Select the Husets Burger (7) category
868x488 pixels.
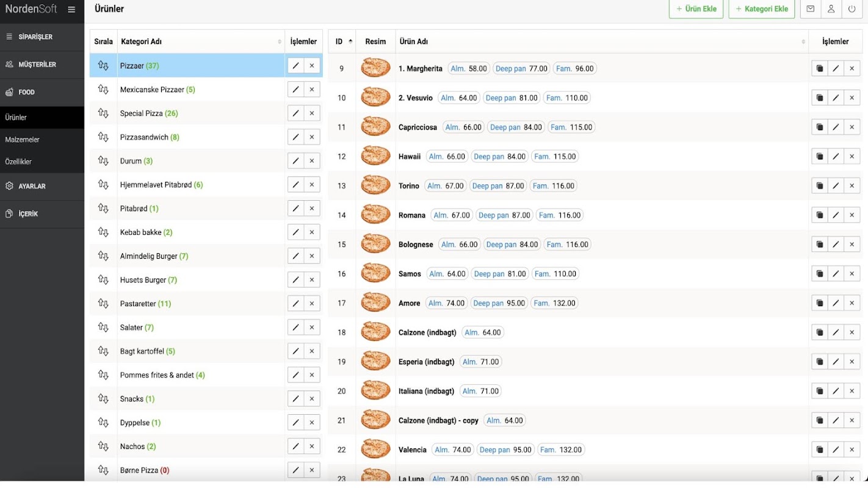pos(148,280)
